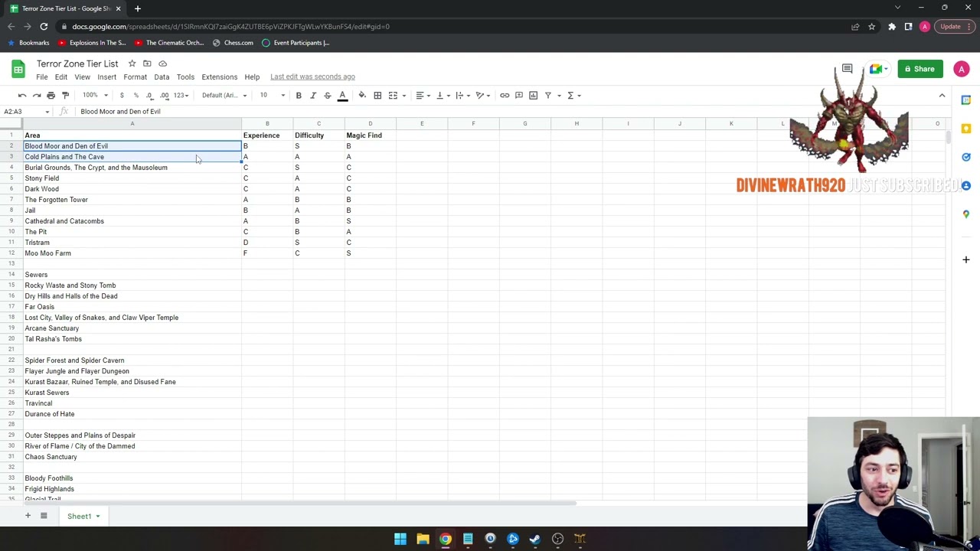Open more number formats dropdown

[x=181, y=95]
